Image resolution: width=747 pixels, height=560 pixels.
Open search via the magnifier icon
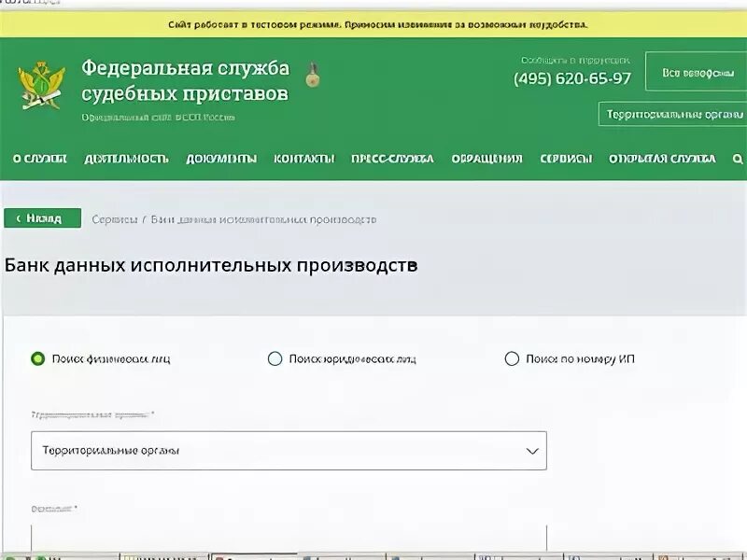point(736,159)
